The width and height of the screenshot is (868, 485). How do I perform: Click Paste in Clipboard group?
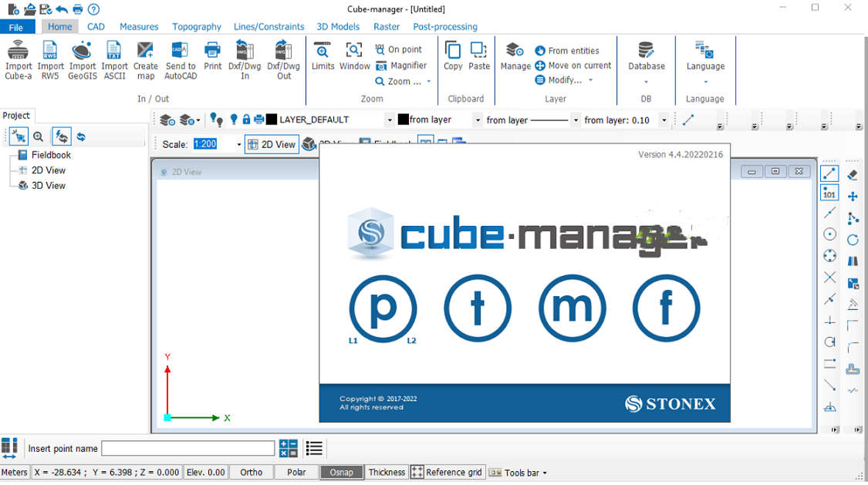(479, 56)
